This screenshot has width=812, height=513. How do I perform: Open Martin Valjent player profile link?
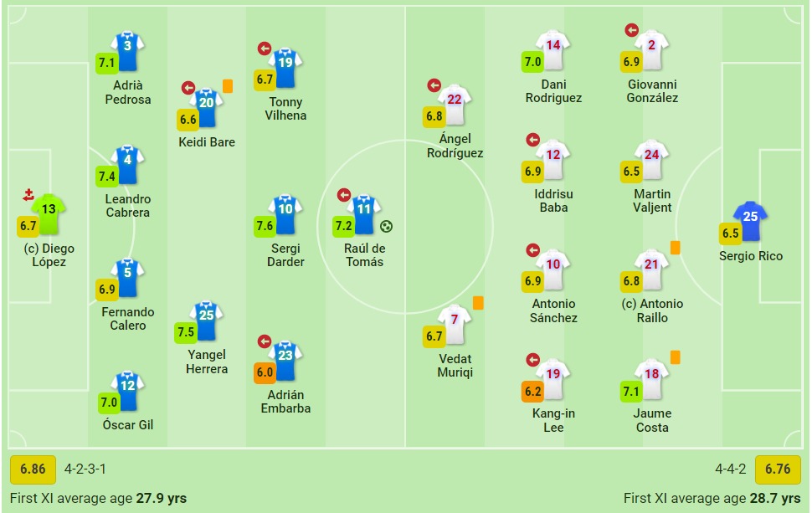(x=652, y=201)
